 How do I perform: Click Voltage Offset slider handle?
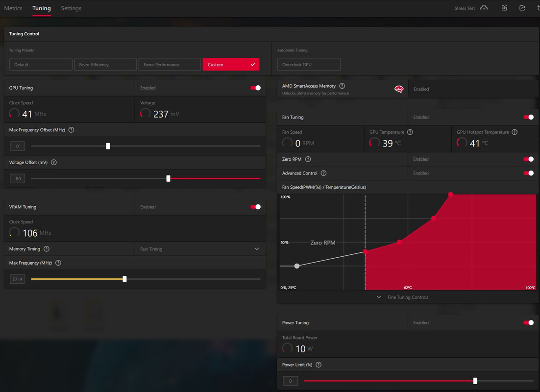[x=169, y=178]
